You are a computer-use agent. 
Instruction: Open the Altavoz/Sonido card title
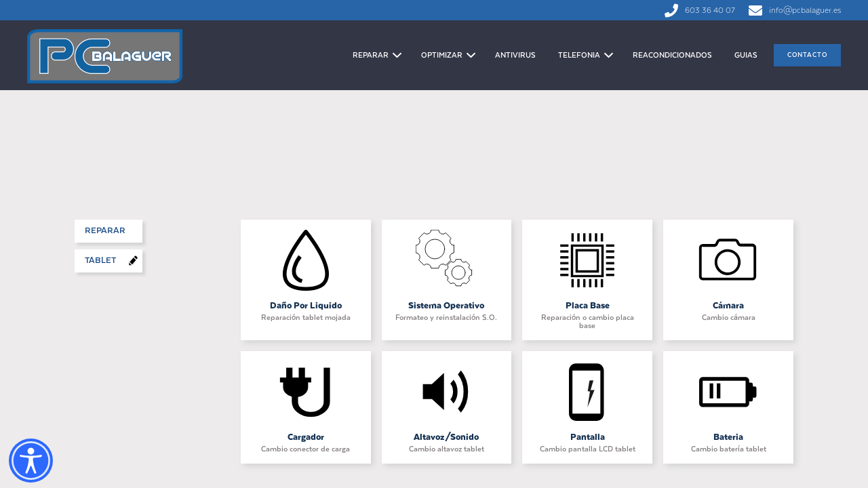pos(446,437)
